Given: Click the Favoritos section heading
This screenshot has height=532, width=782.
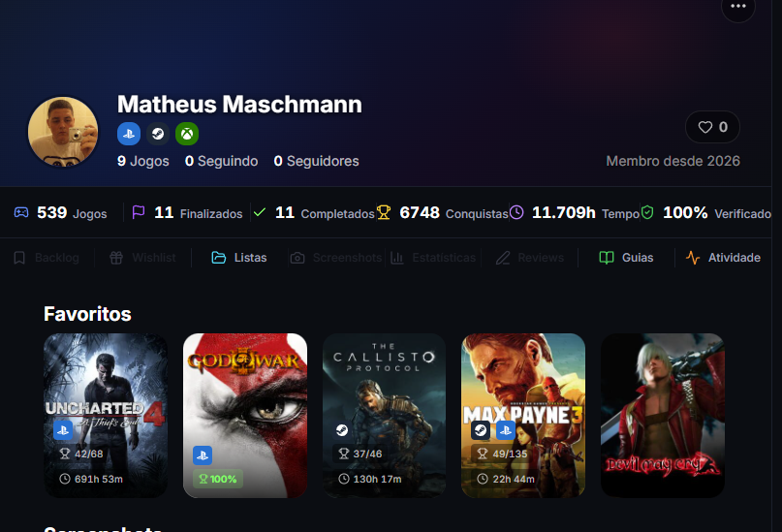Looking at the screenshot, I should (x=88, y=314).
